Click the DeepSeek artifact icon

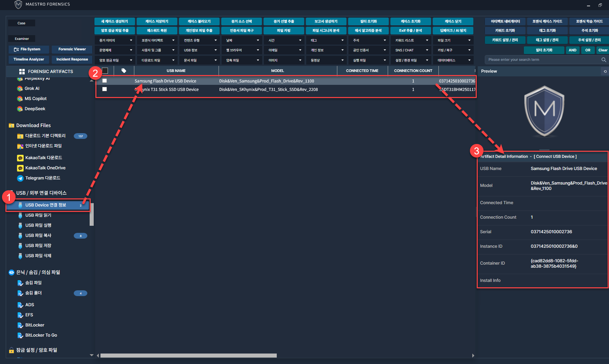click(20, 109)
